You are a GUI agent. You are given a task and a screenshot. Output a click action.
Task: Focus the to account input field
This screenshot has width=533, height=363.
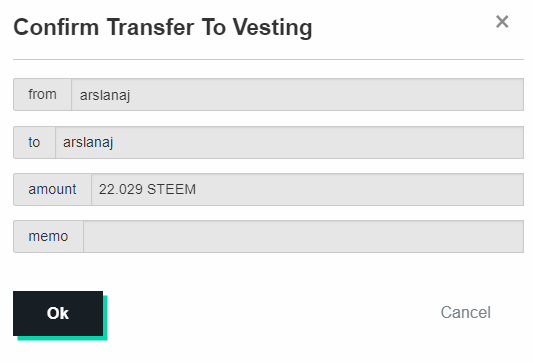(x=290, y=142)
